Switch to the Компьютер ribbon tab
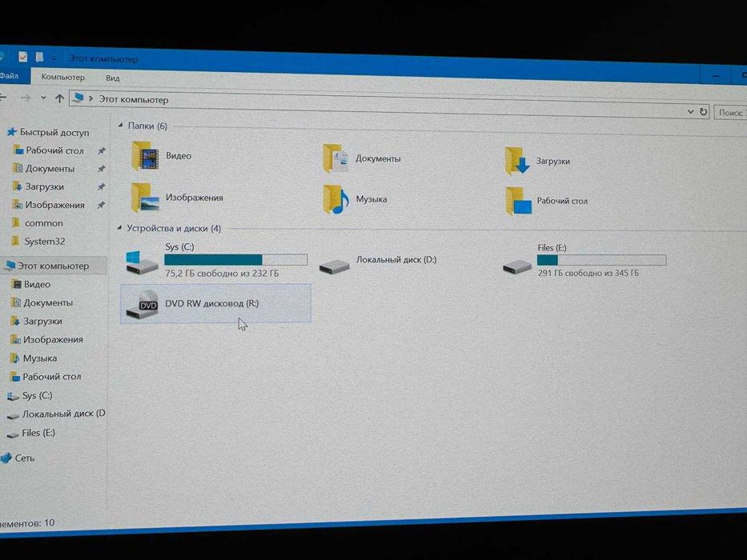This screenshot has height=560, width=747. pyautogui.click(x=63, y=77)
